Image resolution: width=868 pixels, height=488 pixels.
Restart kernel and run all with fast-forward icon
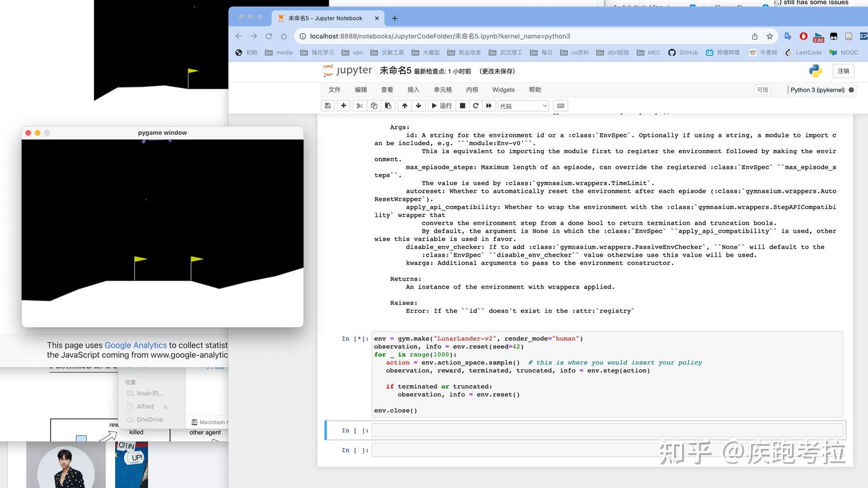coord(489,106)
